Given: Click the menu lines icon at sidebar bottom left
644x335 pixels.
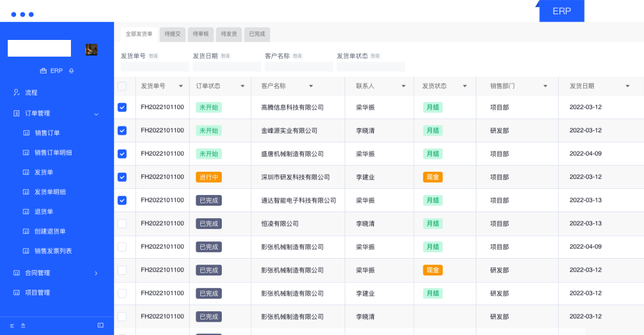Looking at the screenshot, I should (x=12, y=325).
